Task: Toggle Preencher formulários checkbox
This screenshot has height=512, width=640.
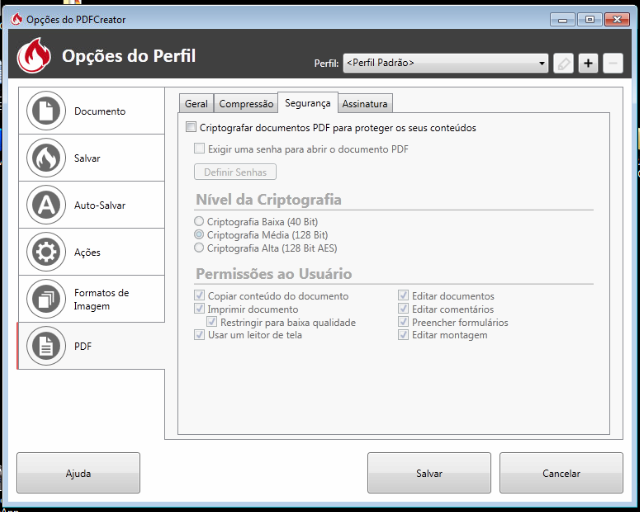Action: (x=403, y=321)
